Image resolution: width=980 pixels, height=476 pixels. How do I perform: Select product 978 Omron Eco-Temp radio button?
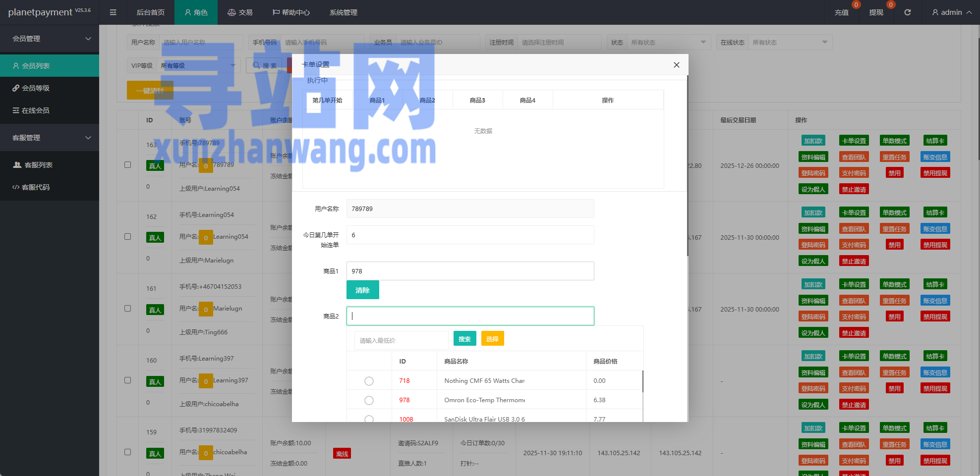point(369,400)
